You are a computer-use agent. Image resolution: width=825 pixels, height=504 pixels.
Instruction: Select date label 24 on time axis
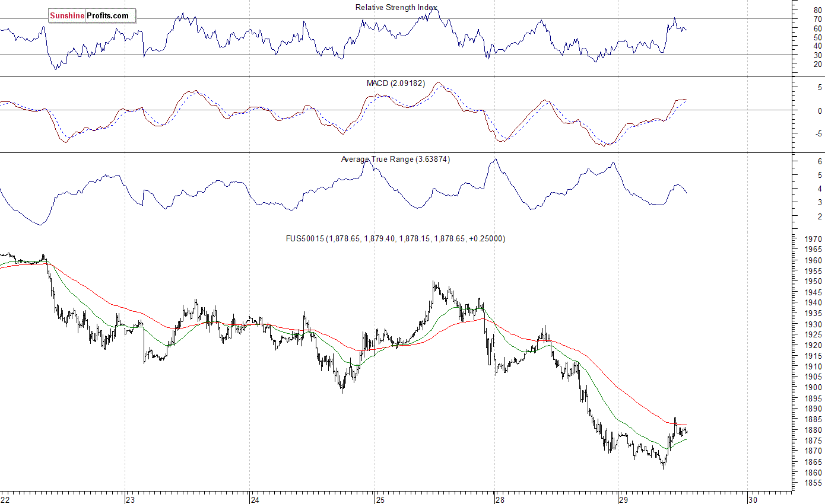coord(255,499)
